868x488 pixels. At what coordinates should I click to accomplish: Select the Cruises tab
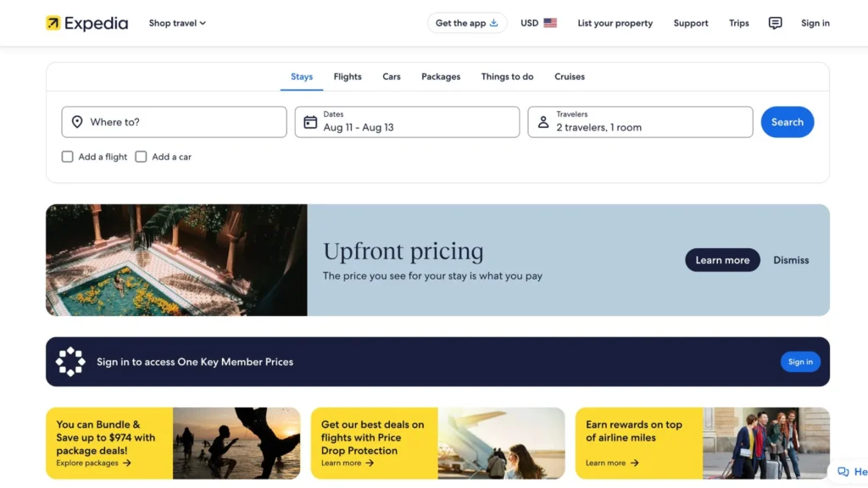click(x=569, y=76)
